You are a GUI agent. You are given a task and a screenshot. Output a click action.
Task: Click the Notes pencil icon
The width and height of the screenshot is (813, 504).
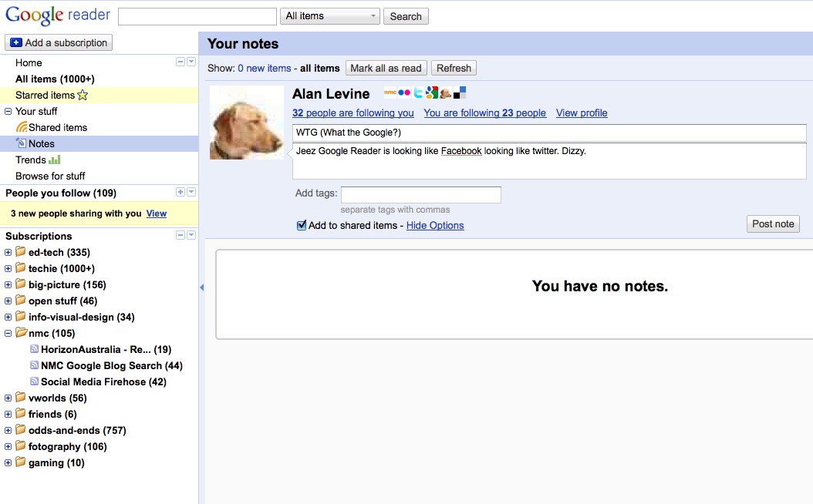pyautogui.click(x=21, y=143)
